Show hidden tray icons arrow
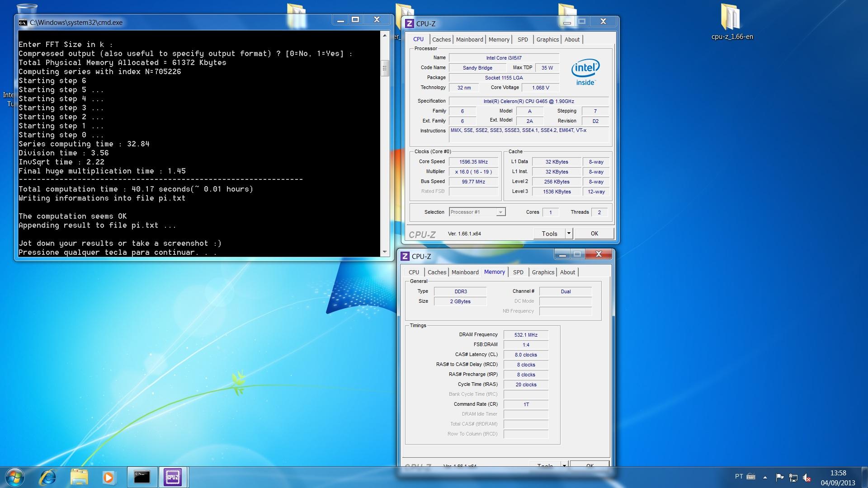 (765, 477)
